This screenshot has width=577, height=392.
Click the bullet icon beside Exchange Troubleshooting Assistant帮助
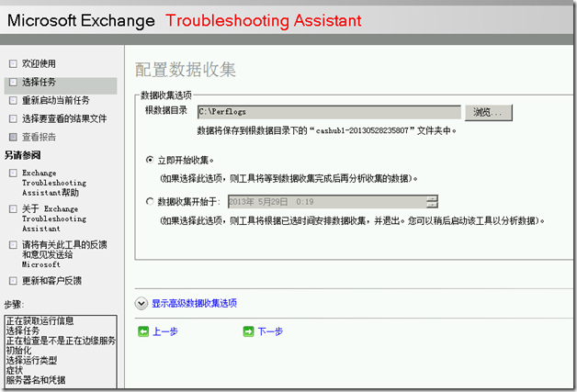coord(13,173)
